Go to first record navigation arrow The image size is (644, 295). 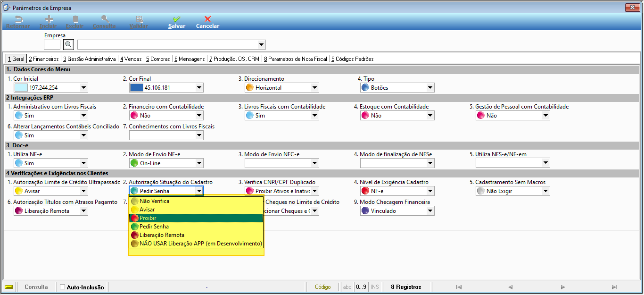point(459,287)
